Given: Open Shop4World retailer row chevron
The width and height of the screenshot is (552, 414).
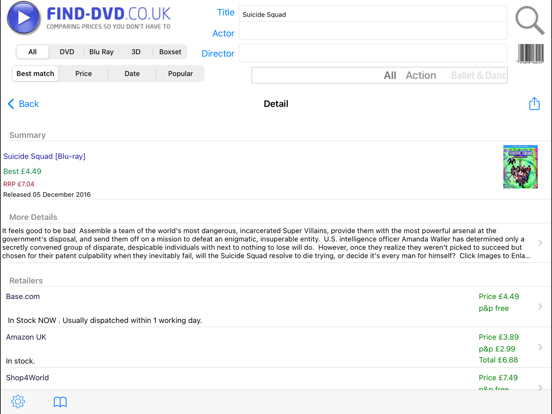Looking at the screenshot, I should click(x=540, y=387).
